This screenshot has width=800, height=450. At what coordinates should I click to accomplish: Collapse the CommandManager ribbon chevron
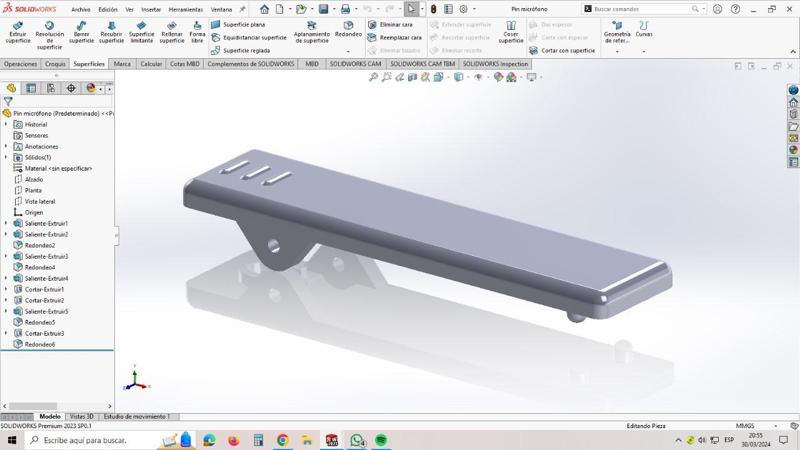[793, 52]
